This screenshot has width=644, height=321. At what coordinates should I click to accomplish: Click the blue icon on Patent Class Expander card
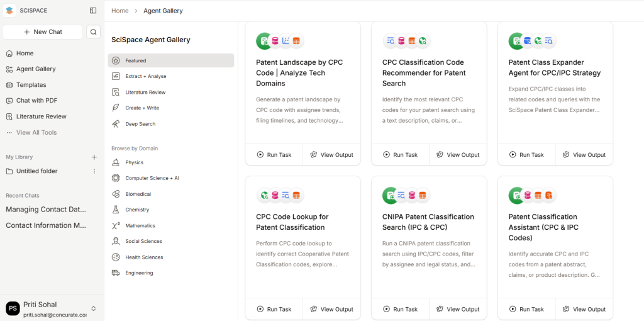[x=528, y=41]
